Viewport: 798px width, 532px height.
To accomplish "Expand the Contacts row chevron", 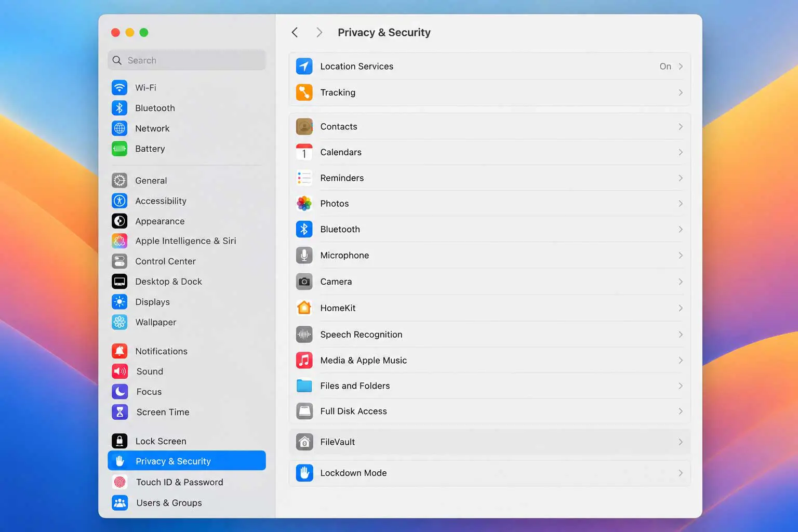I will click(681, 127).
